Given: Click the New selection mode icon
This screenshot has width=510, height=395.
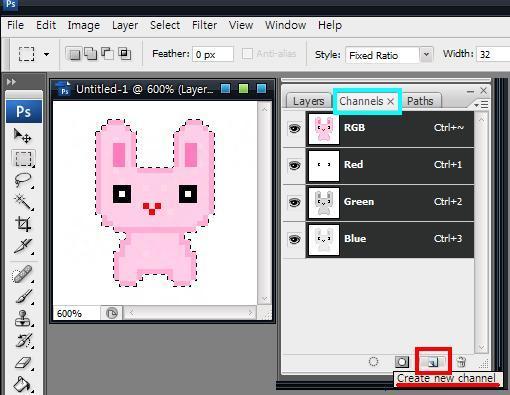Looking at the screenshot, I should (74, 54).
